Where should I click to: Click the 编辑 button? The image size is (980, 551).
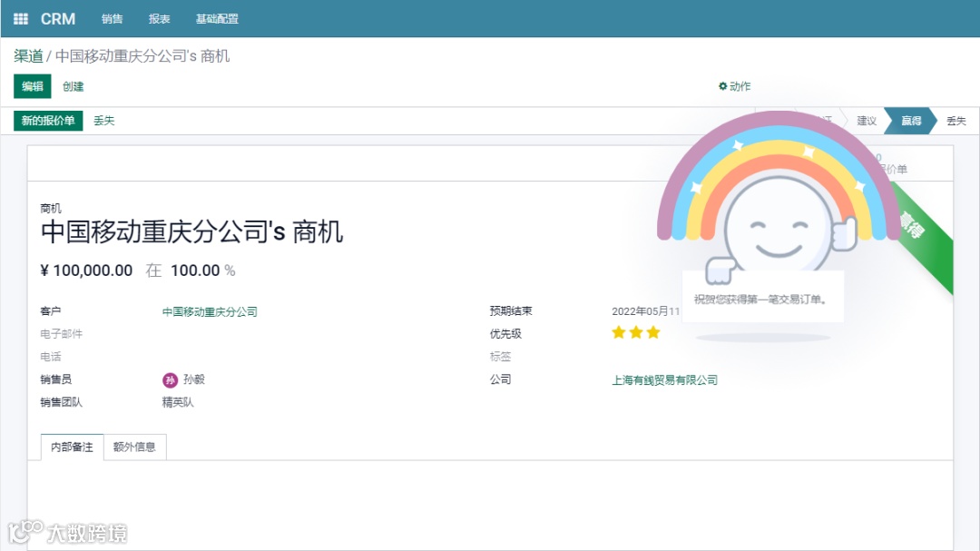click(x=33, y=86)
